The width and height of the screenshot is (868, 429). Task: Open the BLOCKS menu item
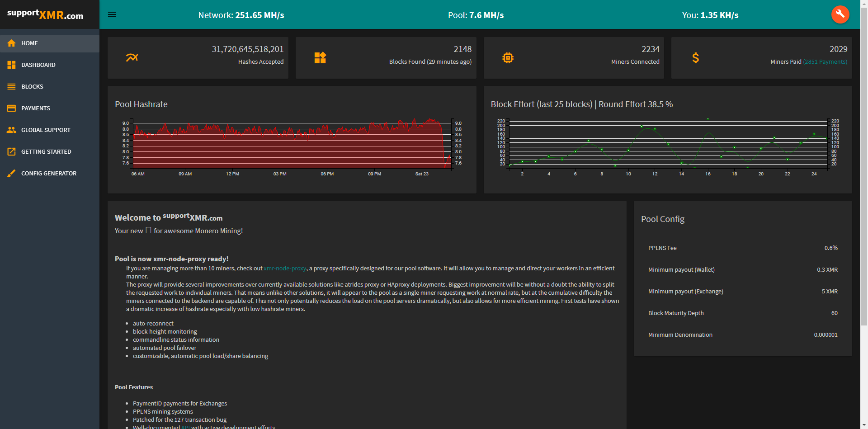click(x=50, y=87)
